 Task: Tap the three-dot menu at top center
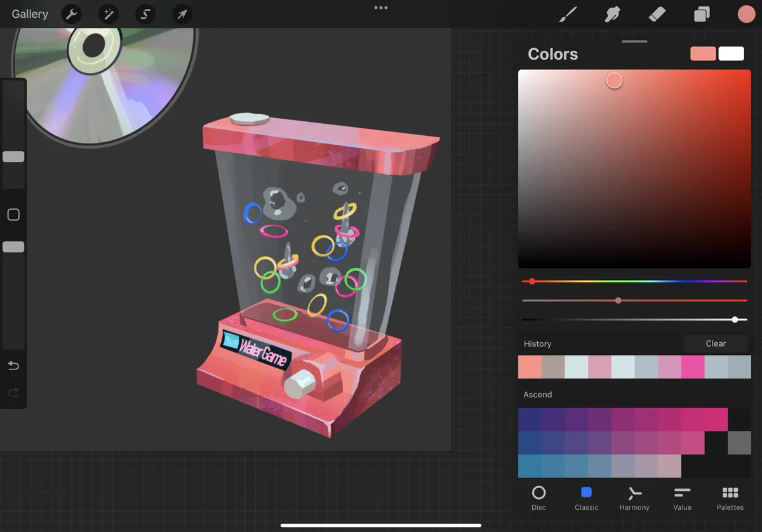(381, 8)
